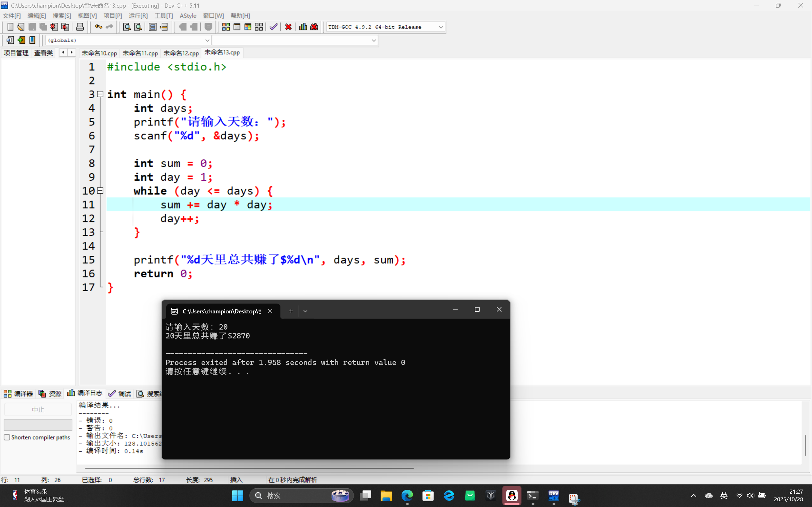The image size is (812, 507).
Task: Collapse the main function fold at line 3
Action: point(100,94)
